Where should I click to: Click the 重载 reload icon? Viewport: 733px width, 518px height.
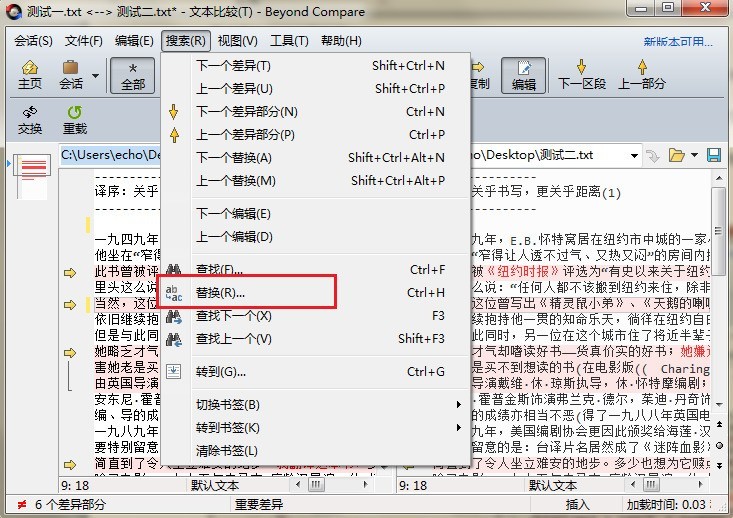(x=75, y=120)
